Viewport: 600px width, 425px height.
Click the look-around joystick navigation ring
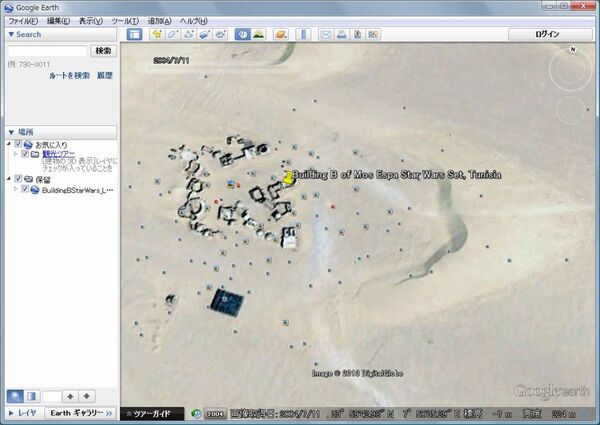pyautogui.click(x=570, y=69)
